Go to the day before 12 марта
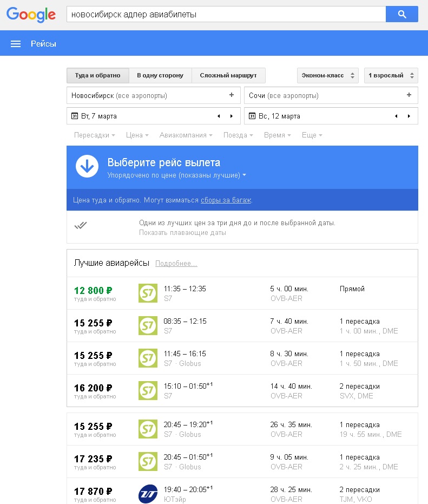Screen dimensions: 428x504 click(x=396, y=116)
